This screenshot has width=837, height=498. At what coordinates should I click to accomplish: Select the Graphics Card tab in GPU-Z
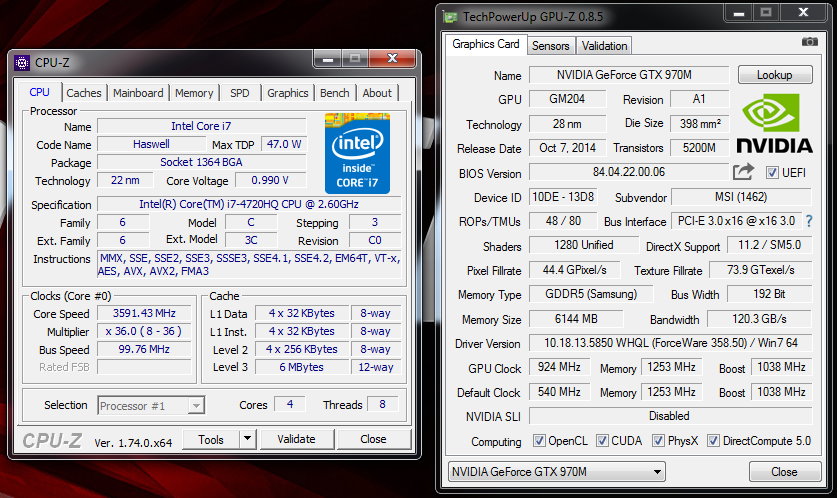pyautogui.click(x=485, y=44)
